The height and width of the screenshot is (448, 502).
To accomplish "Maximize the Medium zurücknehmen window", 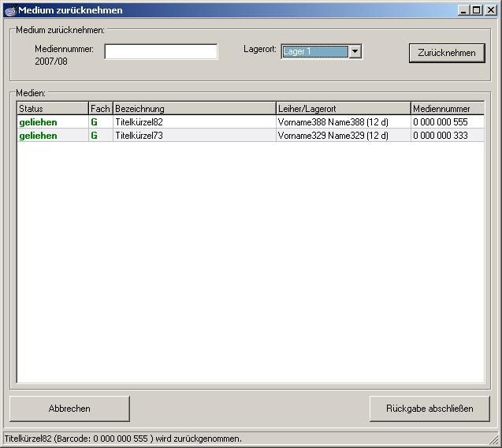I will tap(476, 10).
